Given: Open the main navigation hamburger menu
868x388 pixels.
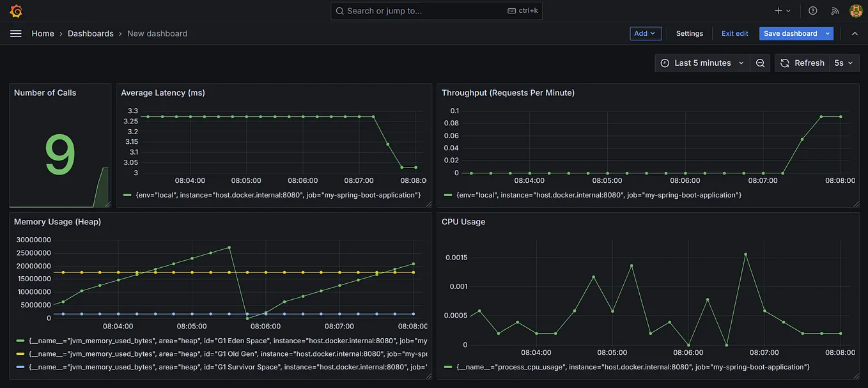Looking at the screenshot, I should [15, 33].
